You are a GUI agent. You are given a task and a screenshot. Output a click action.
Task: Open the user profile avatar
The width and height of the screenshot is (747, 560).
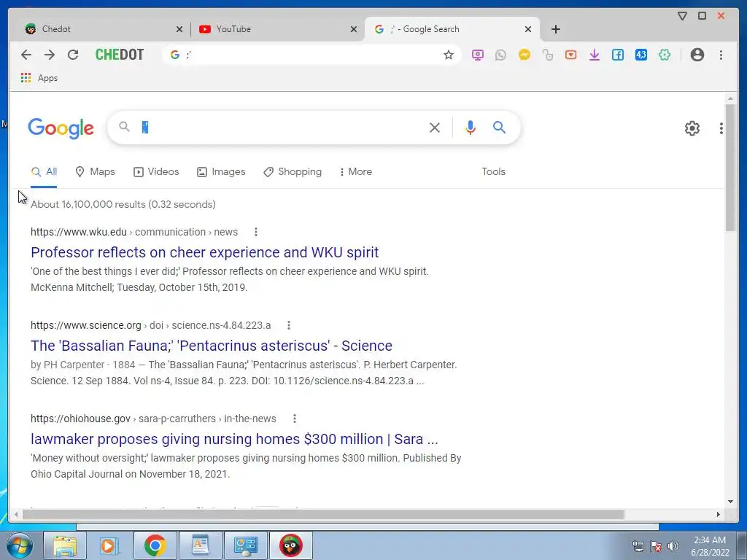[x=697, y=55]
